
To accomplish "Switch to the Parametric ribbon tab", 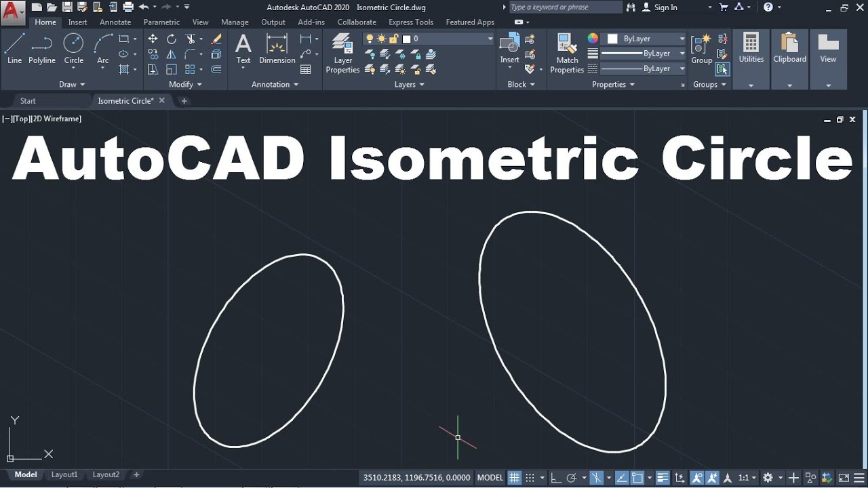I will pyautogui.click(x=161, y=22).
